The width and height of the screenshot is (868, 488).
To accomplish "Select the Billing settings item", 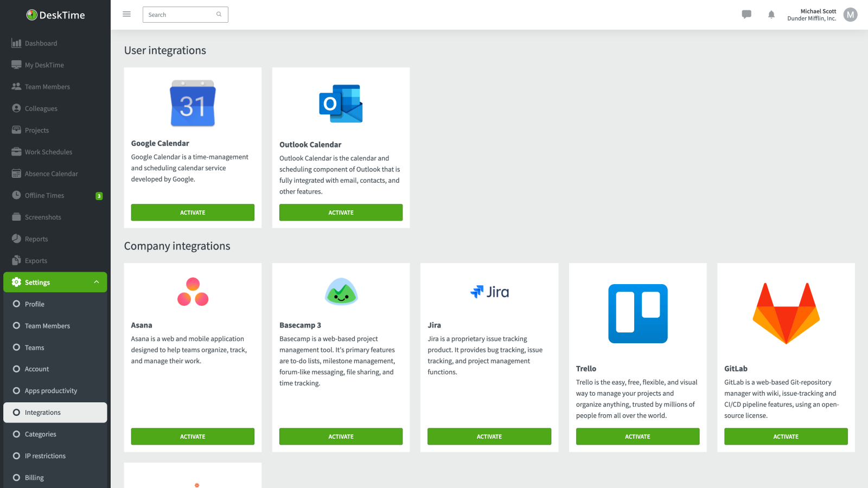I will (x=34, y=477).
